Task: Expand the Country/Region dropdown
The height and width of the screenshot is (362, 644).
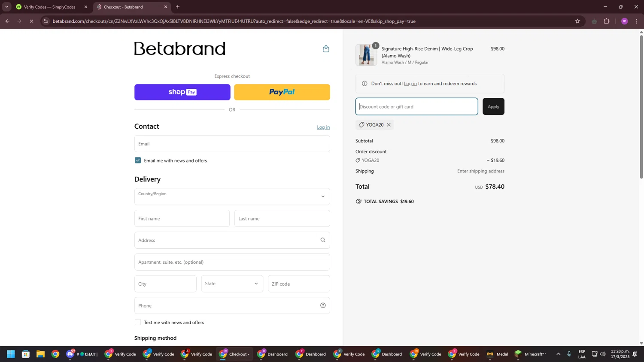Action: click(232, 196)
